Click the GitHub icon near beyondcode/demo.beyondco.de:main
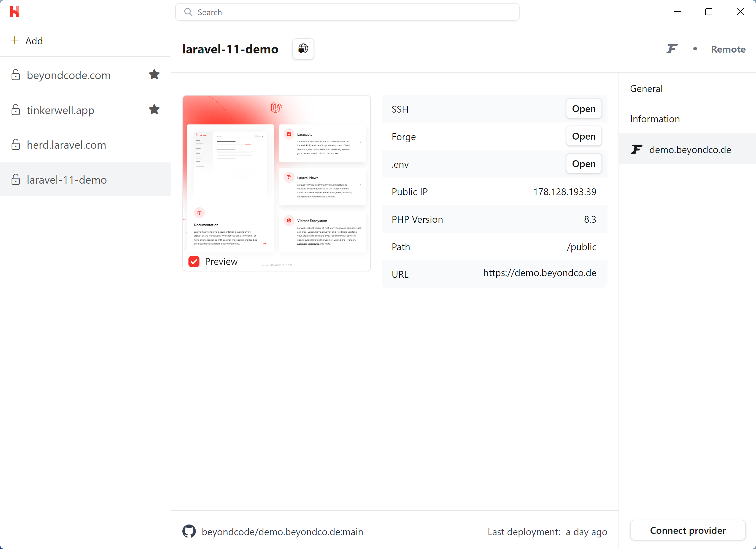 click(x=189, y=531)
